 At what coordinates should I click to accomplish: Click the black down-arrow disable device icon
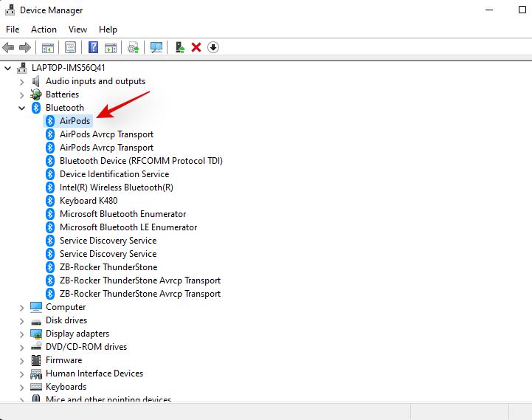tap(213, 47)
